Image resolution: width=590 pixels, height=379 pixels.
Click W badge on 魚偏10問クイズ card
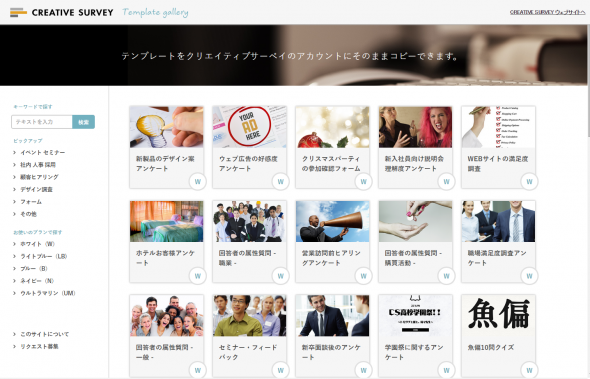pos(529,370)
